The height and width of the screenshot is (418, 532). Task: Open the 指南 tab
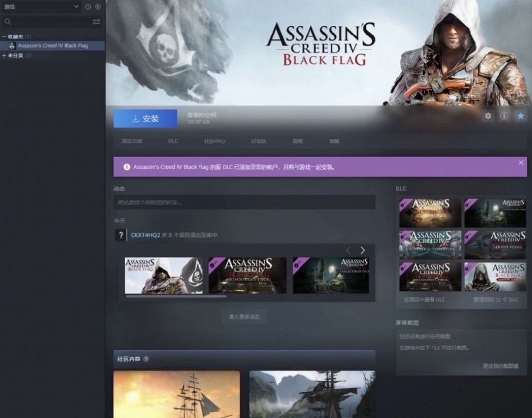coord(298,141)
